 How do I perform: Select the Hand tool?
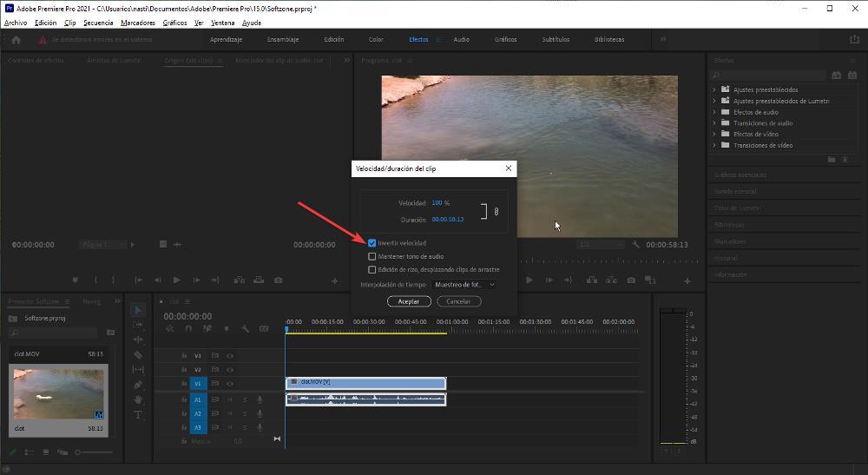click(138, 399)
